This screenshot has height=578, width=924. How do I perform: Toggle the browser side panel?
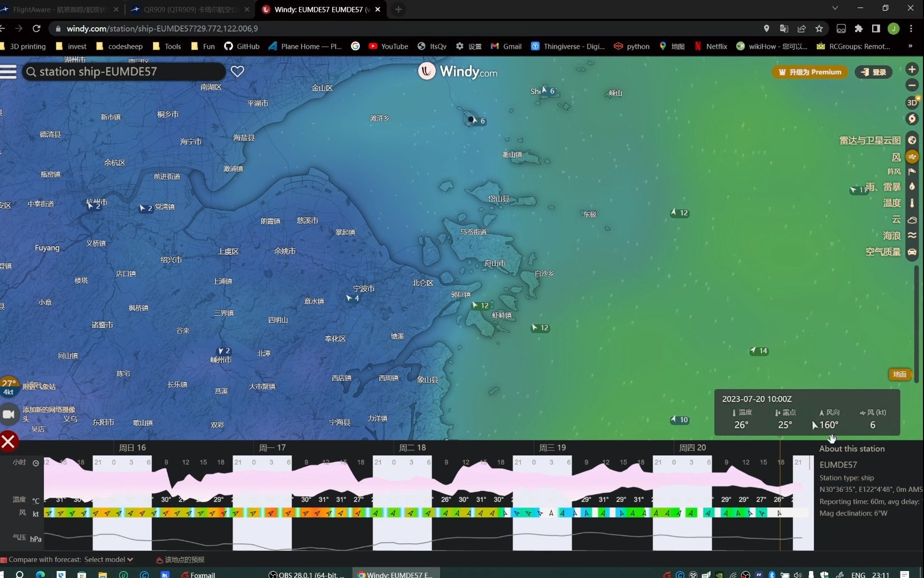click(876, 28)
